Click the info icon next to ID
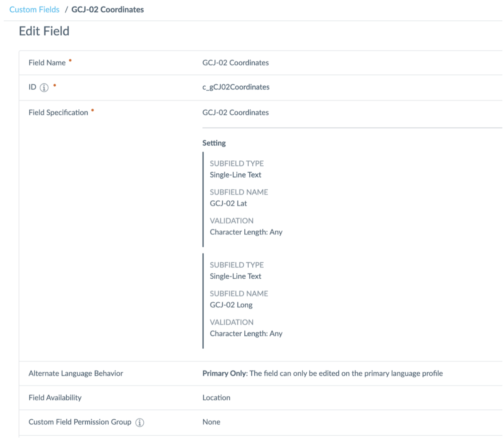The height and width of the screenshot is (443, 504). [x=44, y=88]
